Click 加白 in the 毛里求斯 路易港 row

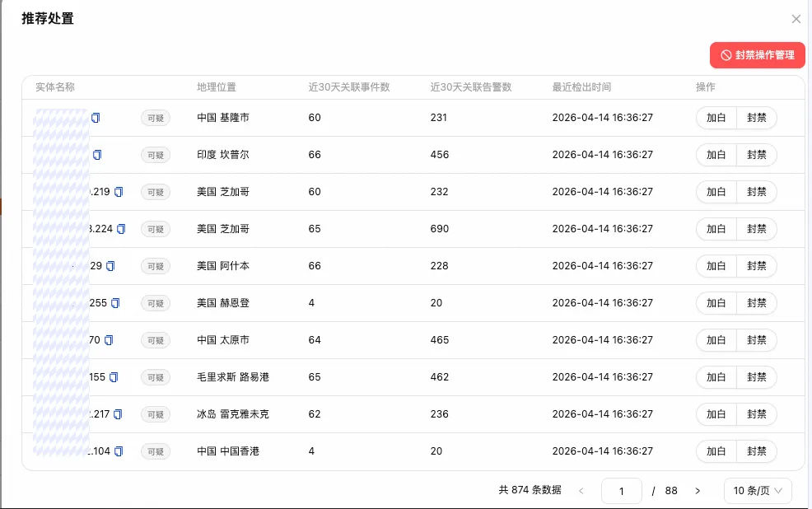(716, 377)
